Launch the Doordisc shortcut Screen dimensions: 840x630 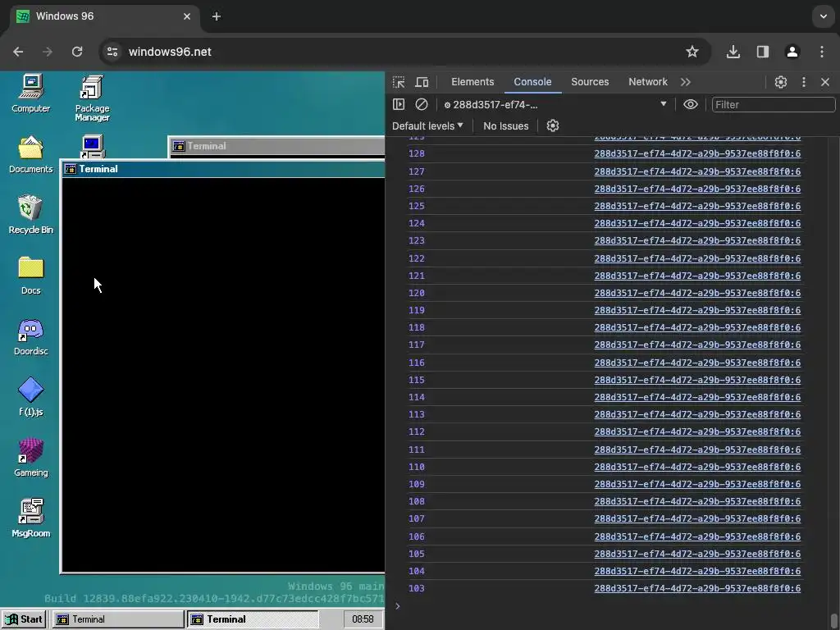click(x=30, y=336)
